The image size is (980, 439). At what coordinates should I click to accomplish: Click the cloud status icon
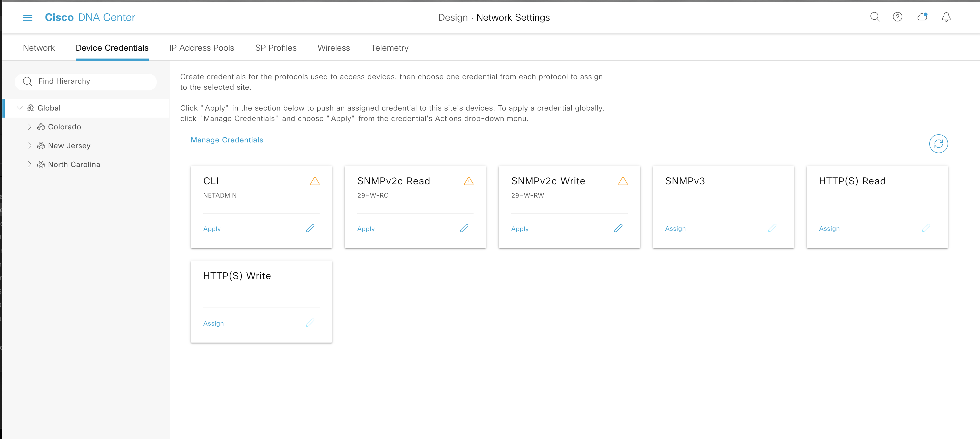(x=922, y=17)
